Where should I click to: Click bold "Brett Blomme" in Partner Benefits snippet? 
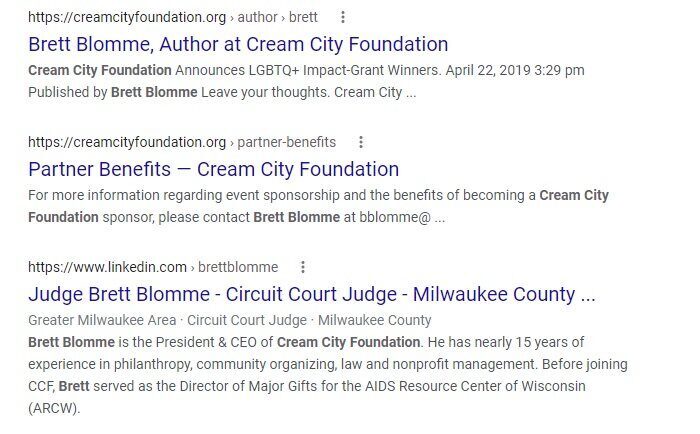pyautogui.click(x=296, y=217)
